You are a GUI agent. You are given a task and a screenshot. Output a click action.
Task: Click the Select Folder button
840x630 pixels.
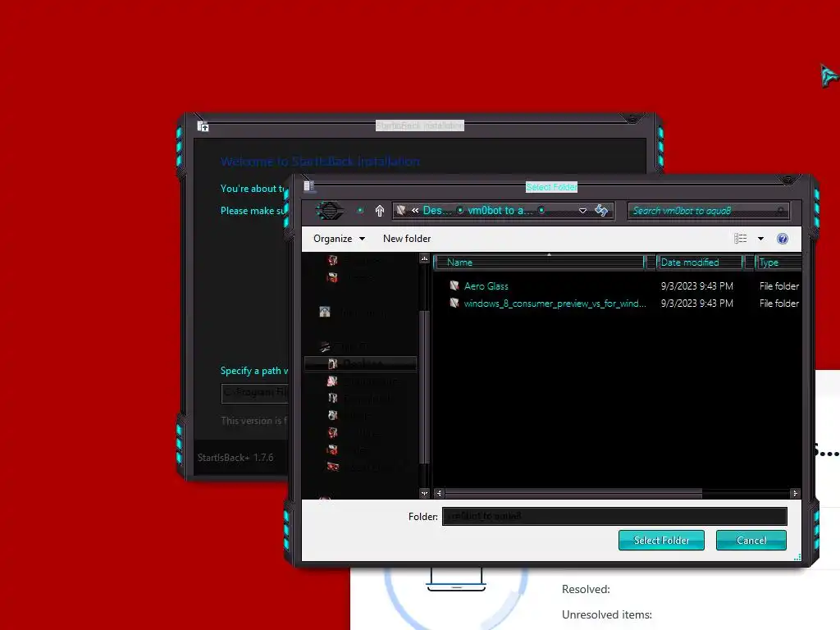(x=661, y=540)
